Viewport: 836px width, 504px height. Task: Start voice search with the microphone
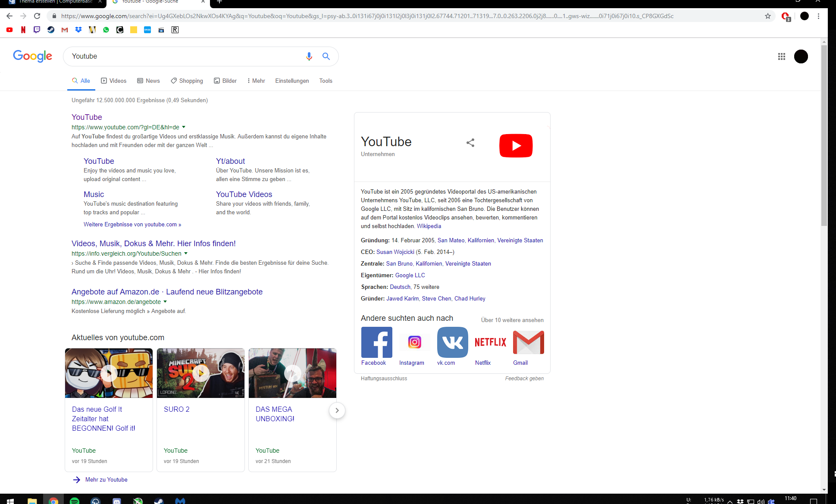click(x=309, y=56)
